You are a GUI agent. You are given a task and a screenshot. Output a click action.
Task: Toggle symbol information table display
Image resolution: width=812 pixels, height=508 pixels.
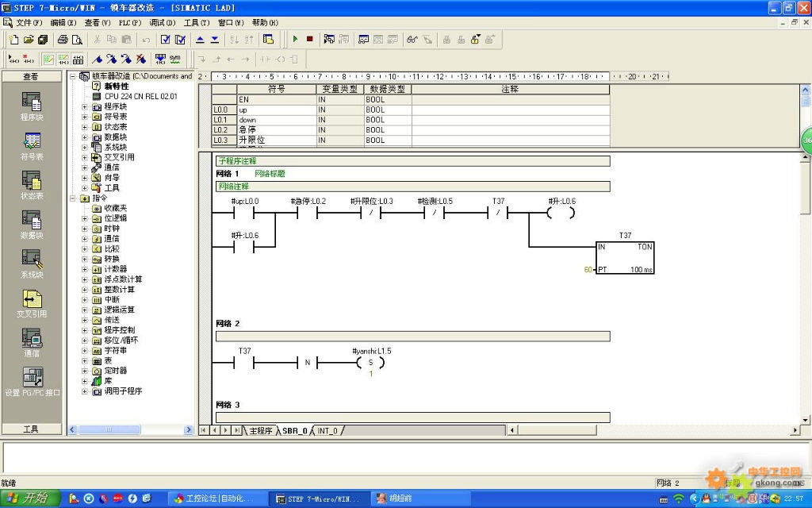click(79, 60)
